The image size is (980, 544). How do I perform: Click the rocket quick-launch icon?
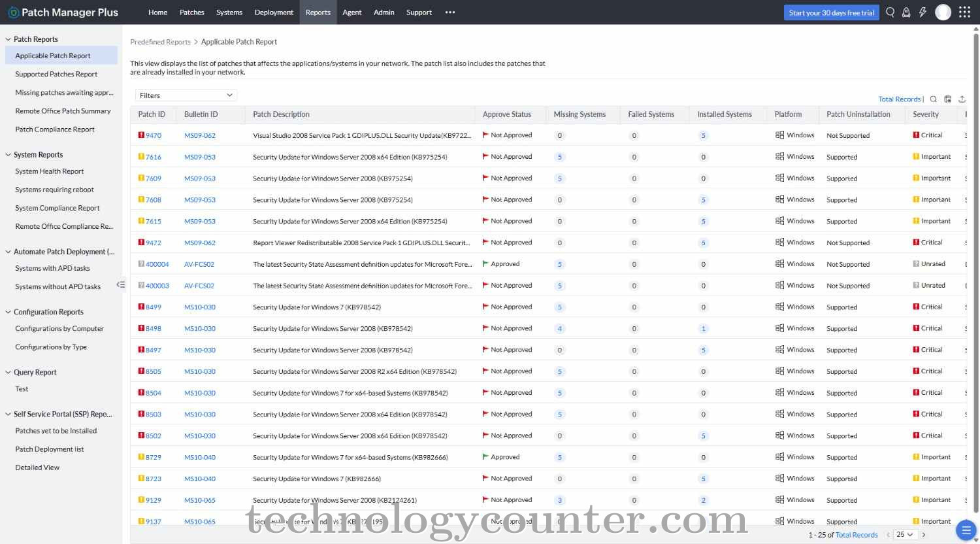tap(906, 12)
